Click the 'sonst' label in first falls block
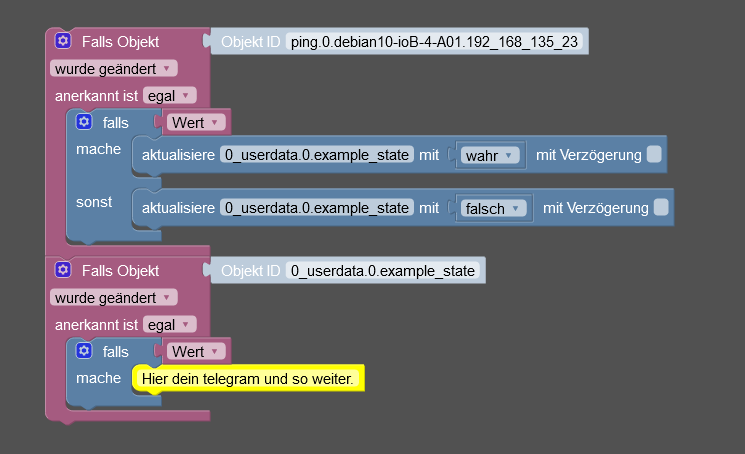Viewport: 745px width, 454px height. click(94, 202)
